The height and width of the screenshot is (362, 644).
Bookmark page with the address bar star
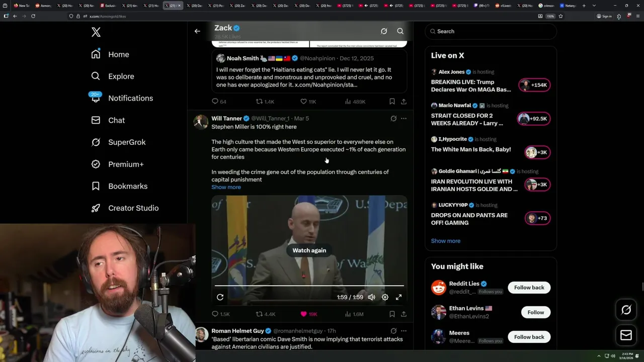click(560, 16)
